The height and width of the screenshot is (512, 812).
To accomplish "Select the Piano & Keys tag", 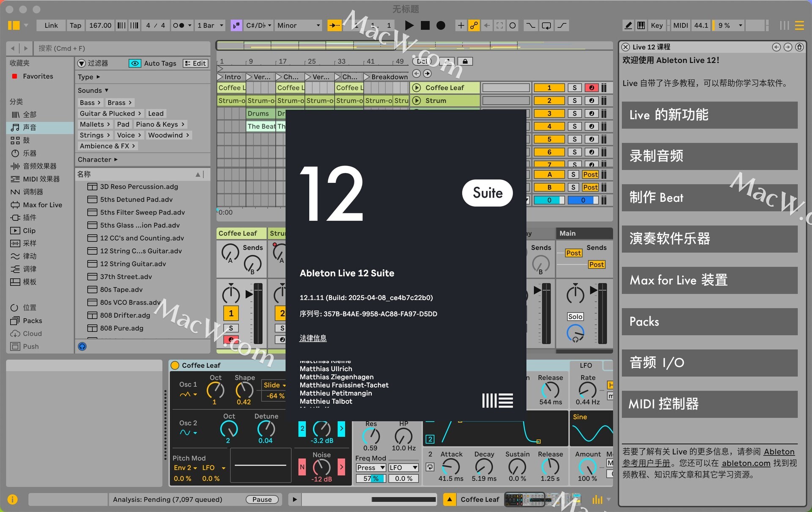I will 160,124.
